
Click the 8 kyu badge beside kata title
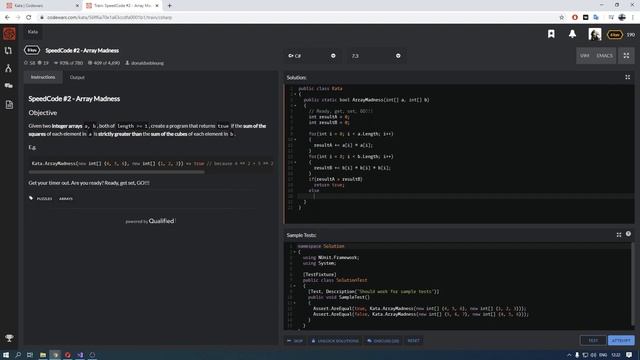tap(32, 50)
